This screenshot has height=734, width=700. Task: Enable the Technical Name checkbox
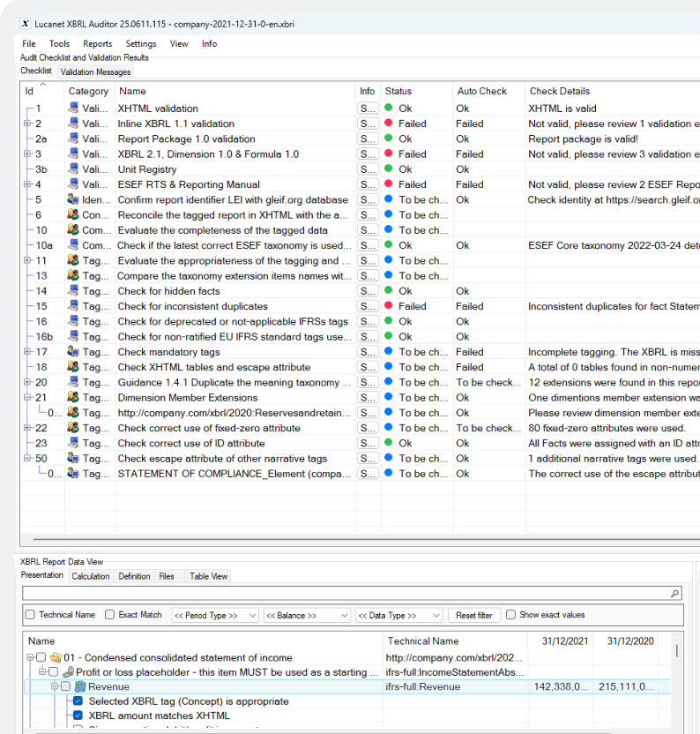coord(31,615)
